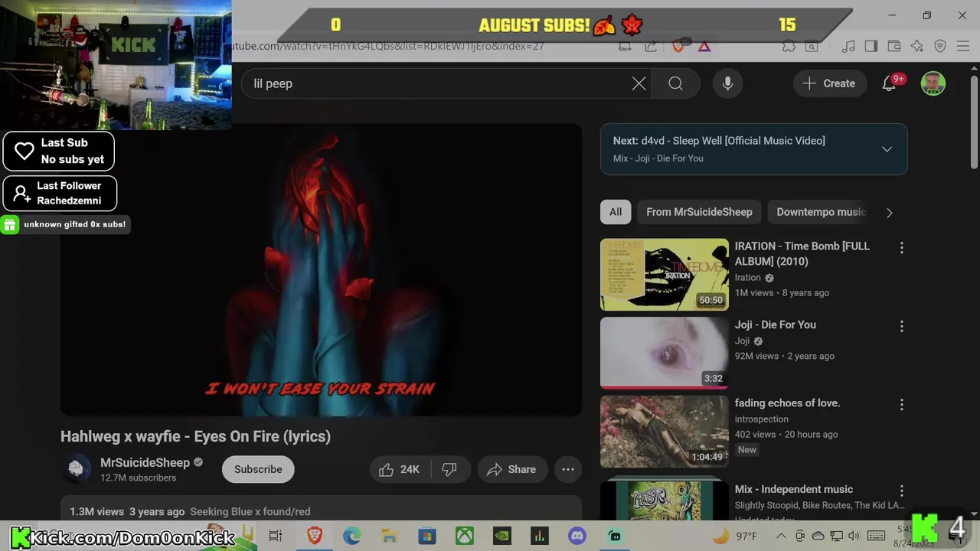The height and width of the screenshot is (551, 980).
Task: Expand the Next up playlist panel
Action: [x=887, y=149]
